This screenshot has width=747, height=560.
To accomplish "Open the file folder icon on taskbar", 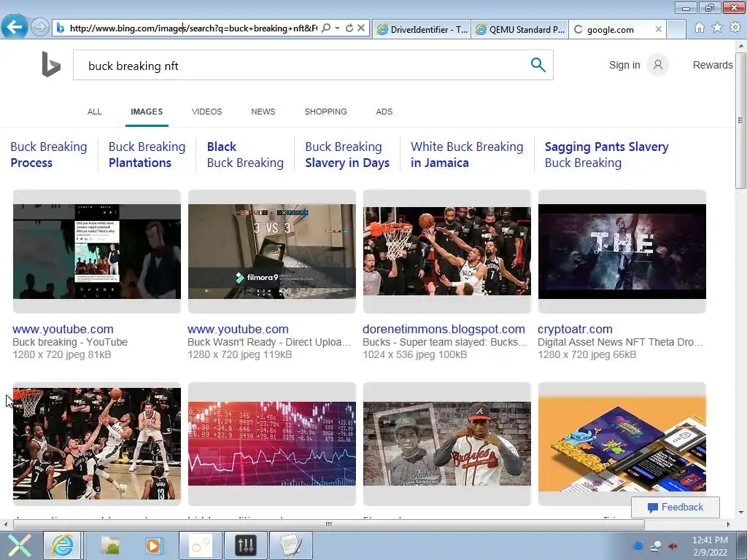I will click(x=111, y=545).
